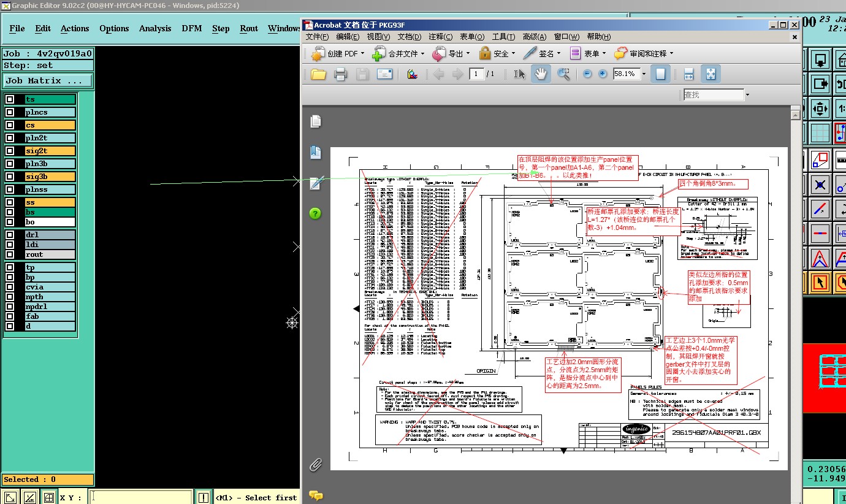Open the zoom percentage dropdown arrow

coord(644,74)
